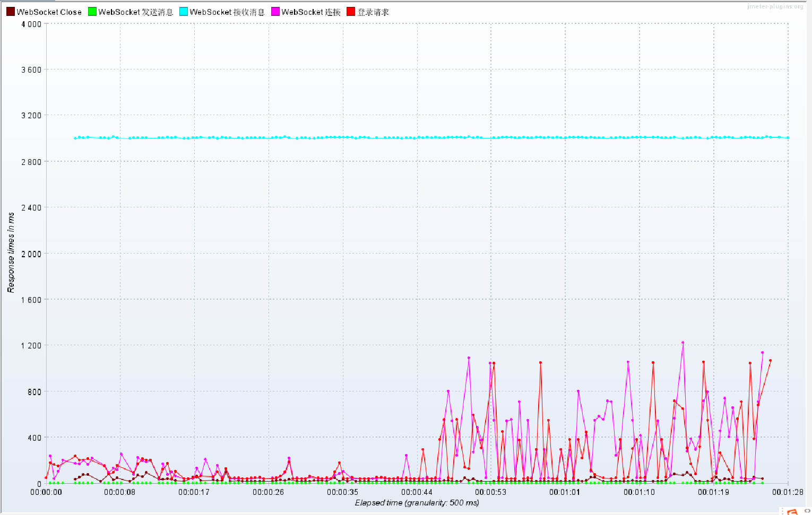Image resolution: width=812 pixels, height=515 pixels.
Task: Click the "00:00:26" elapsed time label
Action: coord(269,492)
